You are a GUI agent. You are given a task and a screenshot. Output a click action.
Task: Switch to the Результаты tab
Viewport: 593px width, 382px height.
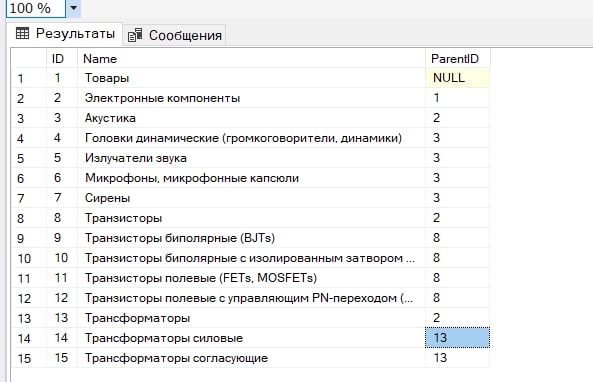tap(65, 34)
